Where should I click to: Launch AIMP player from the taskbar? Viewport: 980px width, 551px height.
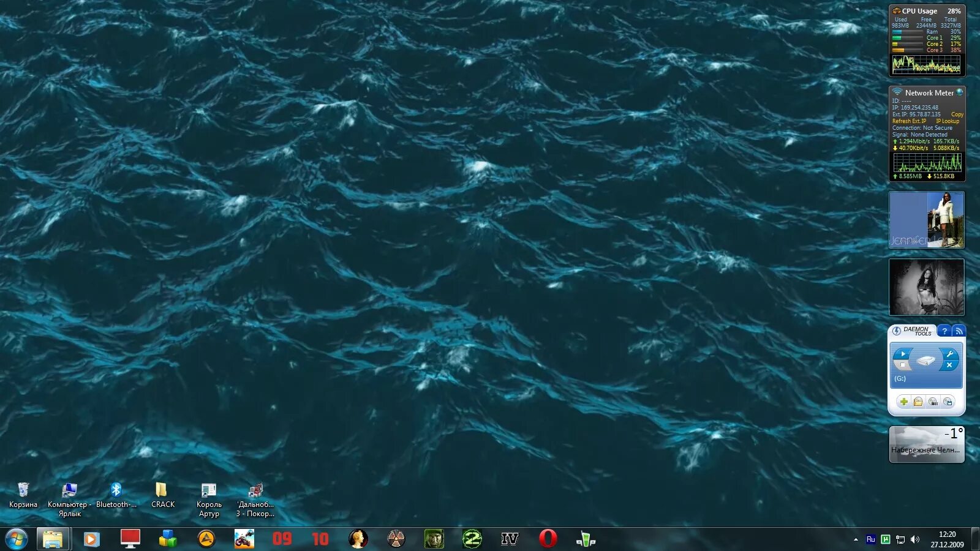click(206, 539)
